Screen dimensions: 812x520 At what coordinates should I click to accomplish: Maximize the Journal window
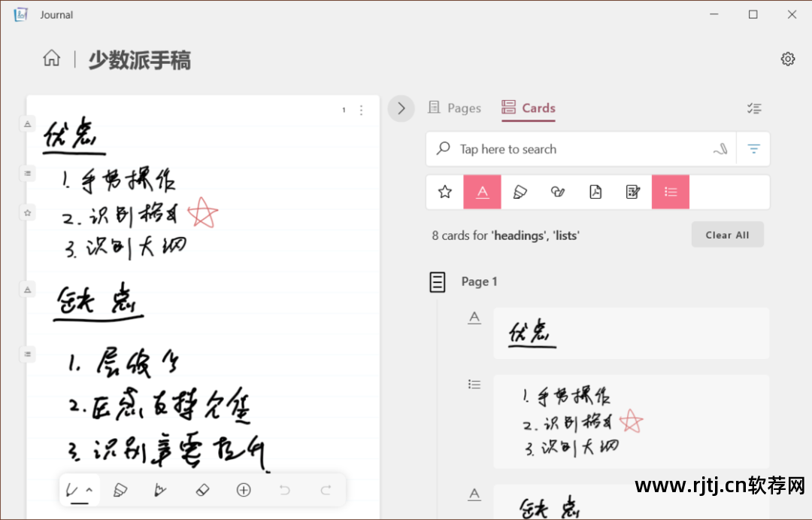pyautogui.click(x=753, y=14)
